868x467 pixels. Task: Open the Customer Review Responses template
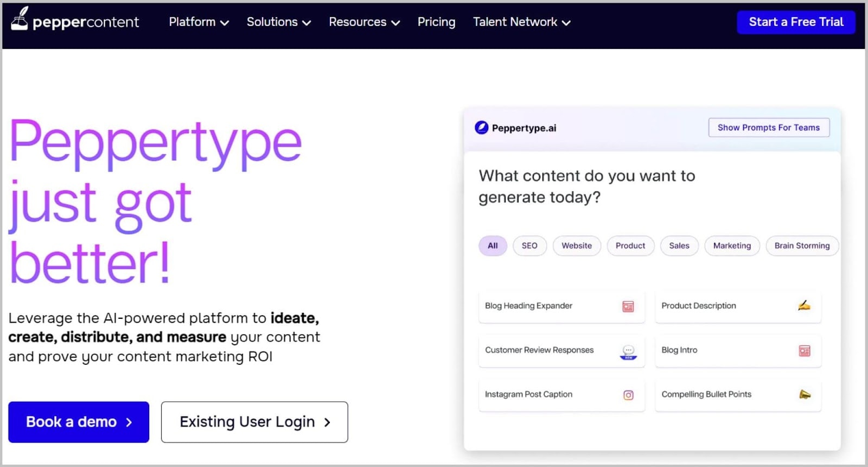click(x=561, y=351)
